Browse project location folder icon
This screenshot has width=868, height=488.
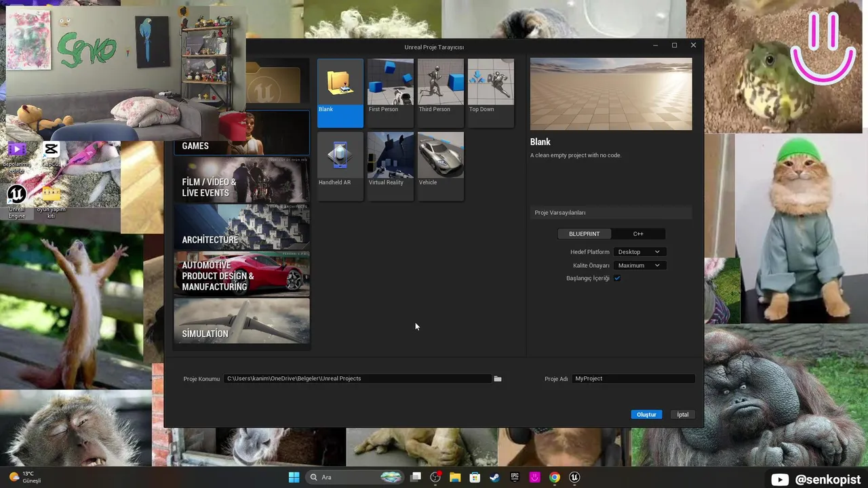coord(498,379)
